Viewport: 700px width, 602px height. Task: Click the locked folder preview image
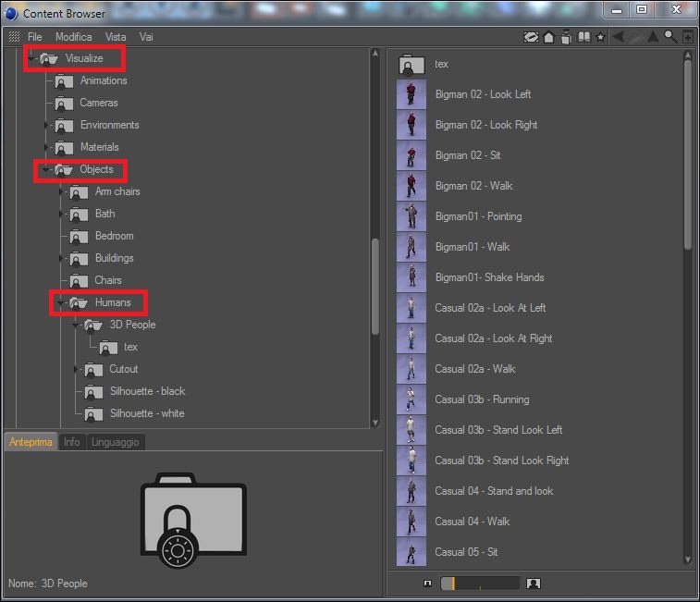(193, 521)
